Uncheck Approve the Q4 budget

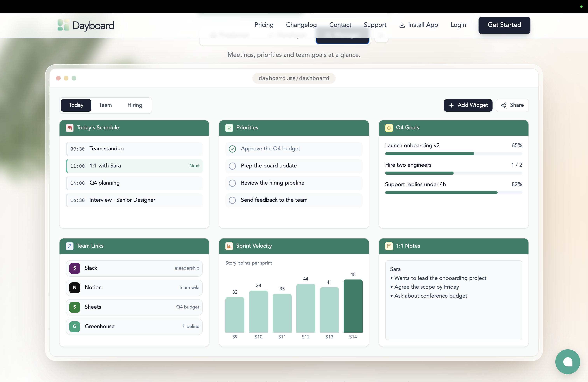(232, 149)
